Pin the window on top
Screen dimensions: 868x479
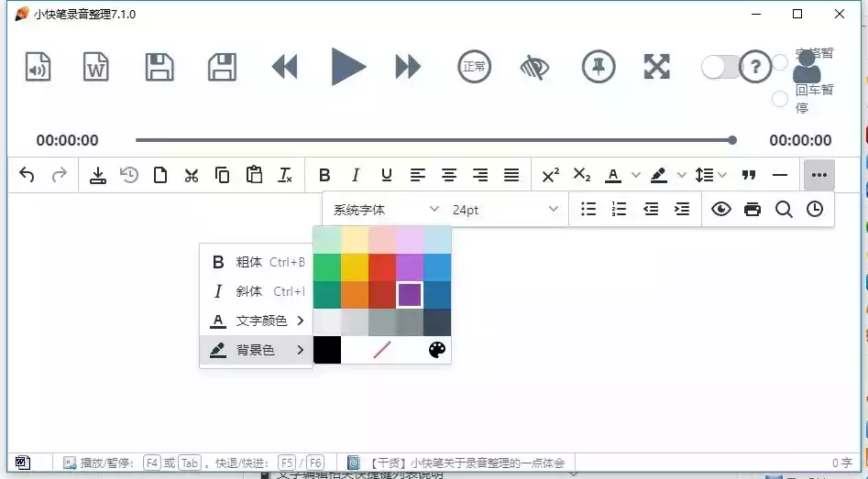599,66
